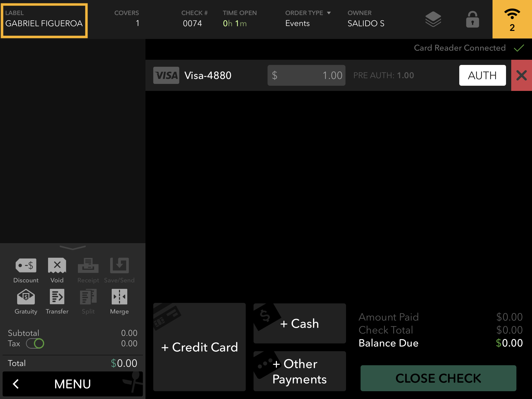The width and height of the screenshot is (532, 399).
Task: Add a Cash payment
Action: [300, 323]
